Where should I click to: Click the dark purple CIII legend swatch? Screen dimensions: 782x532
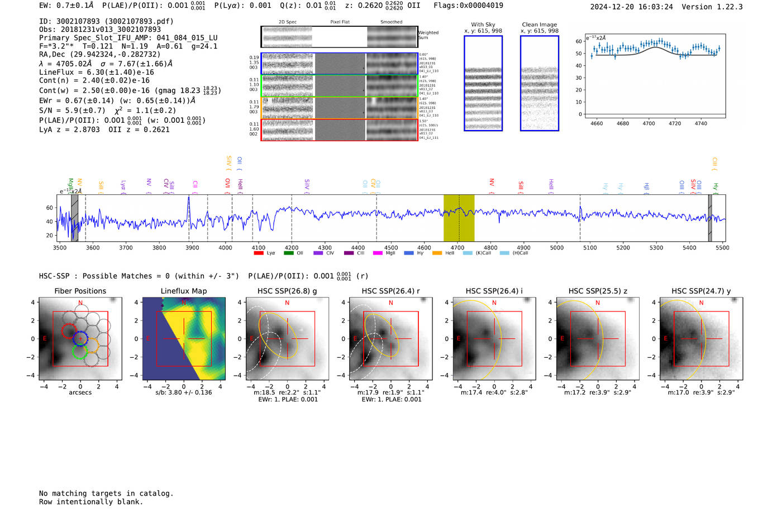pos(349,253)
